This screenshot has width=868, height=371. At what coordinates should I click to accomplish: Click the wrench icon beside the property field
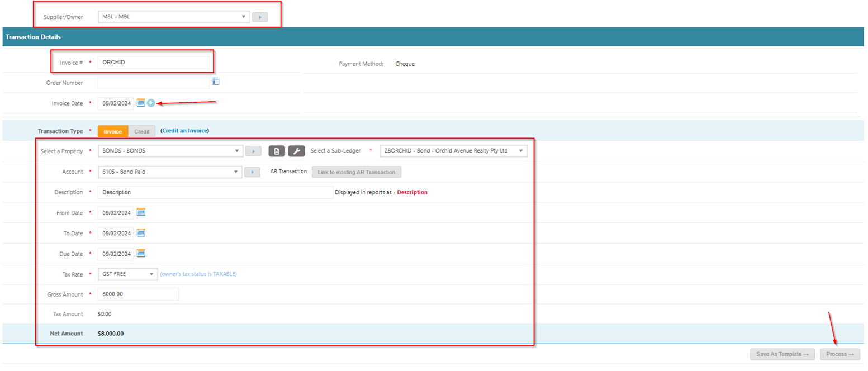tap(297, 151)
